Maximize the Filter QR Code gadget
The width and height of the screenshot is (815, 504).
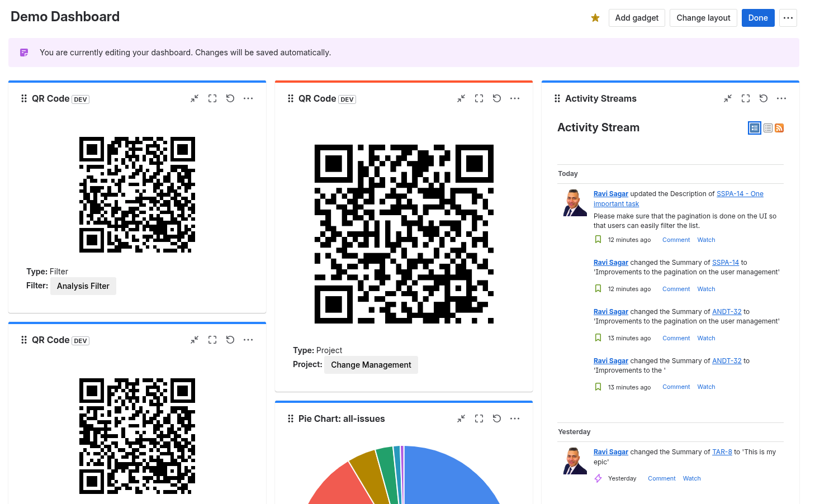click(x=212, y=98)
